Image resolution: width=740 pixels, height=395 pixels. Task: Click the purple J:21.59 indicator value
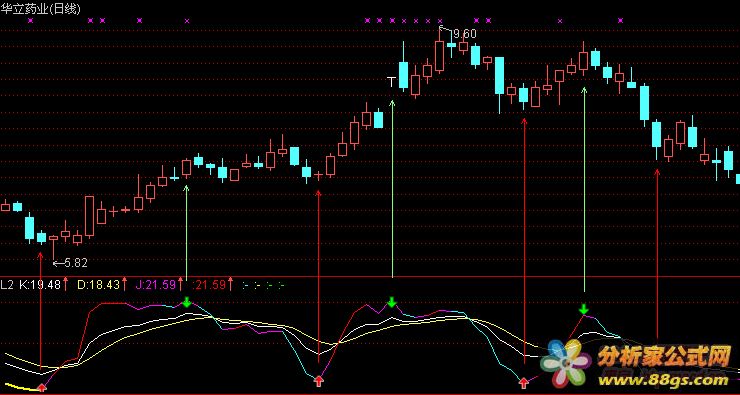pos(155,285)
